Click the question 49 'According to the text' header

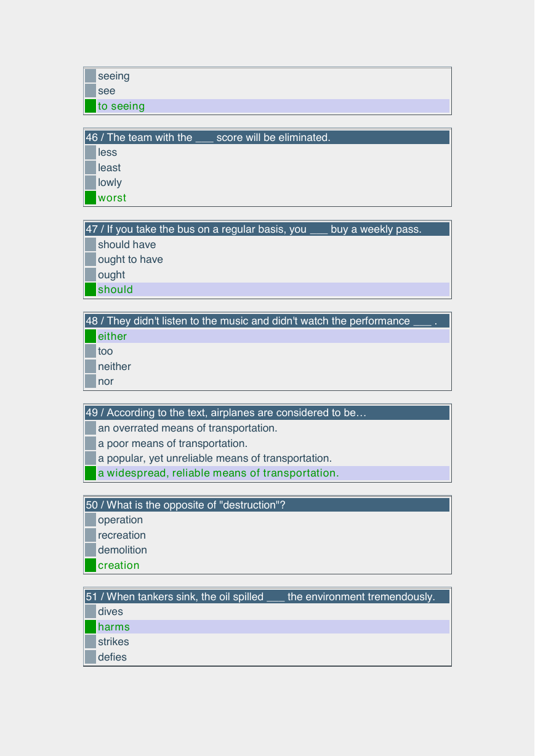[x=267, y=412]
